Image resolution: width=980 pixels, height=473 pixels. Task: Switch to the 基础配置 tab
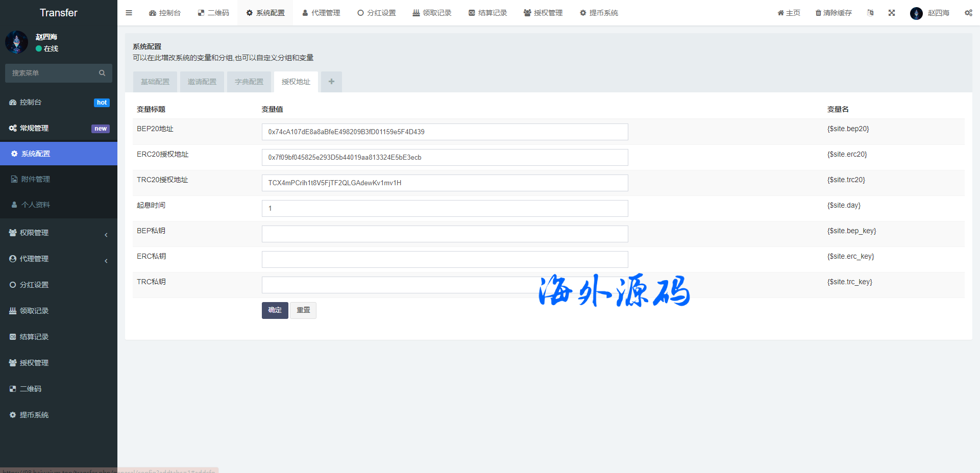[x=155, y=82]
